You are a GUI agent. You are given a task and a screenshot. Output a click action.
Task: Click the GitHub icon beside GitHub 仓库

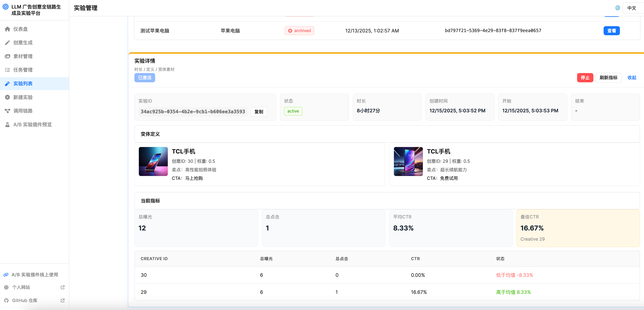[x=6, y=301]
